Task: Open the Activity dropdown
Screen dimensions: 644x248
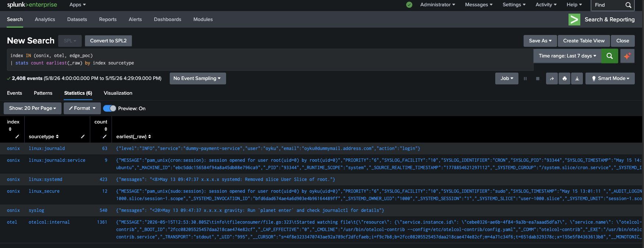Action: point(546,5)
